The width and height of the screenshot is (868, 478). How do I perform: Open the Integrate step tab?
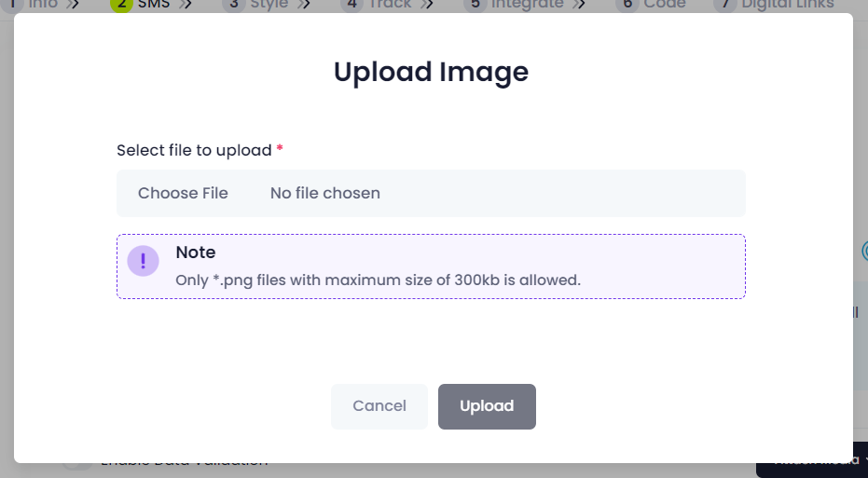coord(527,5)
